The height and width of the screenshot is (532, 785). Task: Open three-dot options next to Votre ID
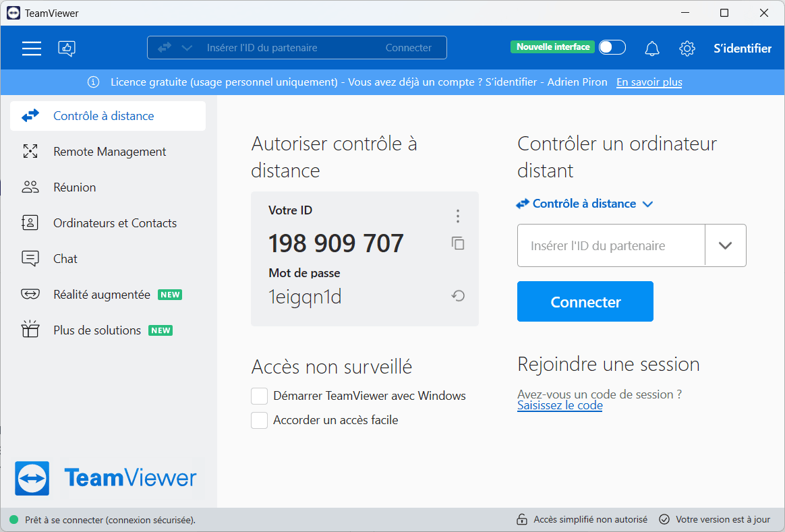(458, 216)
